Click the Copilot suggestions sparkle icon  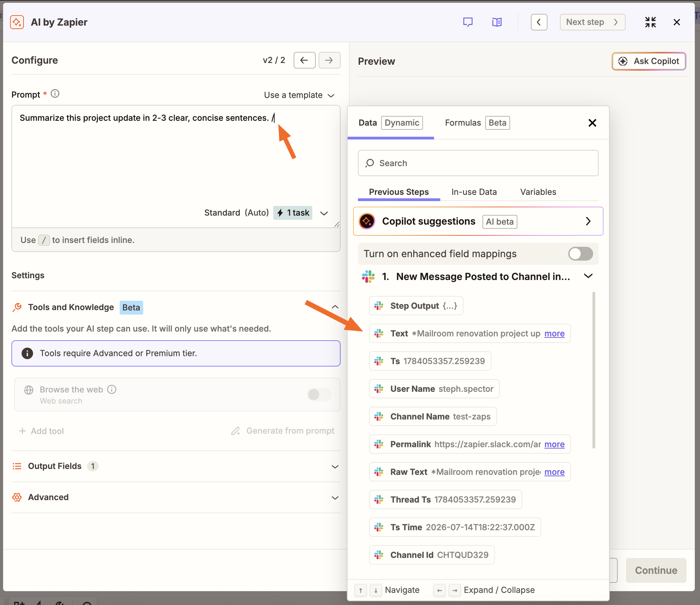(x=367, y=221)
